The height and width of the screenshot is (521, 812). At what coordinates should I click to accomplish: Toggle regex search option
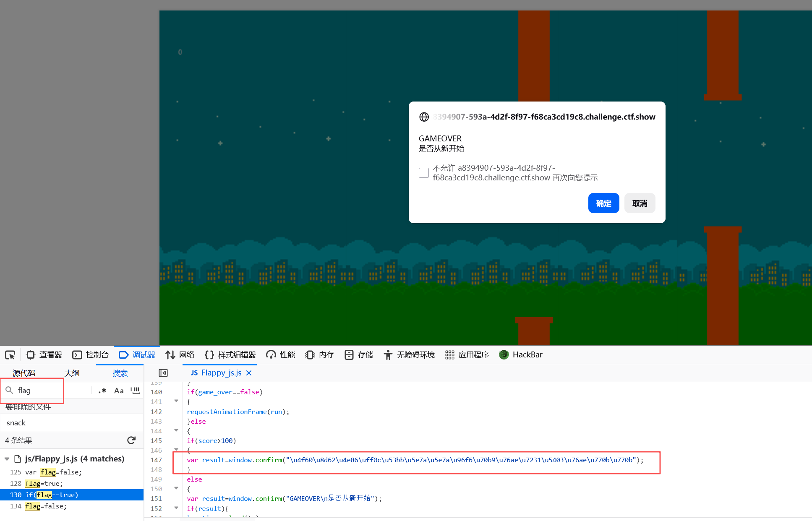(102, 391)
